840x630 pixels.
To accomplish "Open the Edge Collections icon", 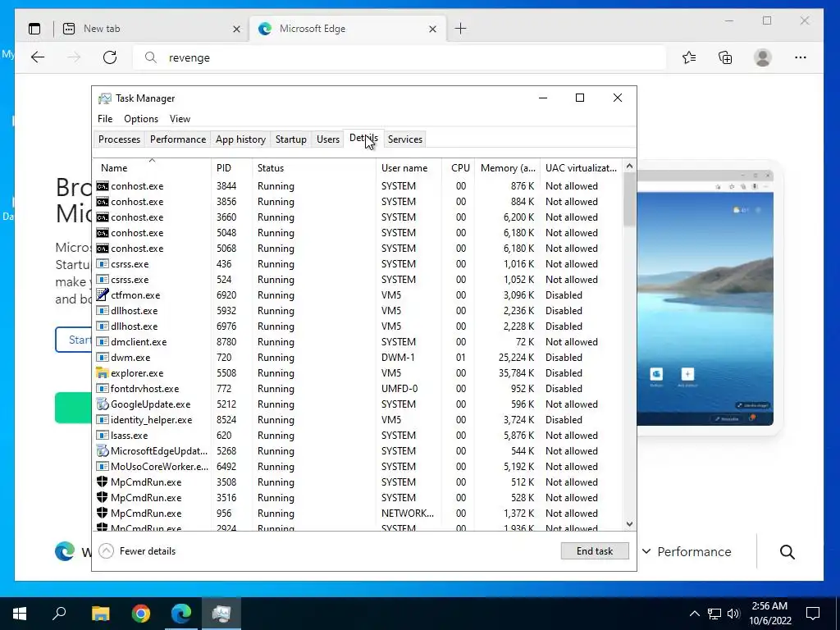I will (725, 57).
